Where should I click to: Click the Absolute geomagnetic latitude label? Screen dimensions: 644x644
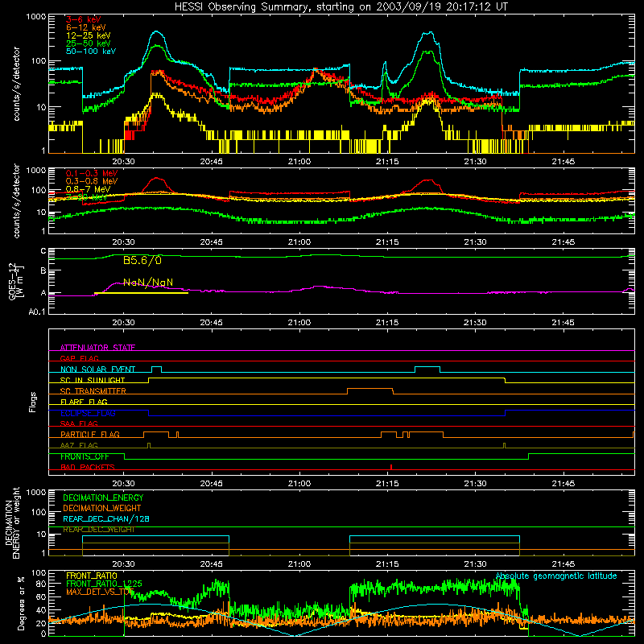tap(556, 576)
